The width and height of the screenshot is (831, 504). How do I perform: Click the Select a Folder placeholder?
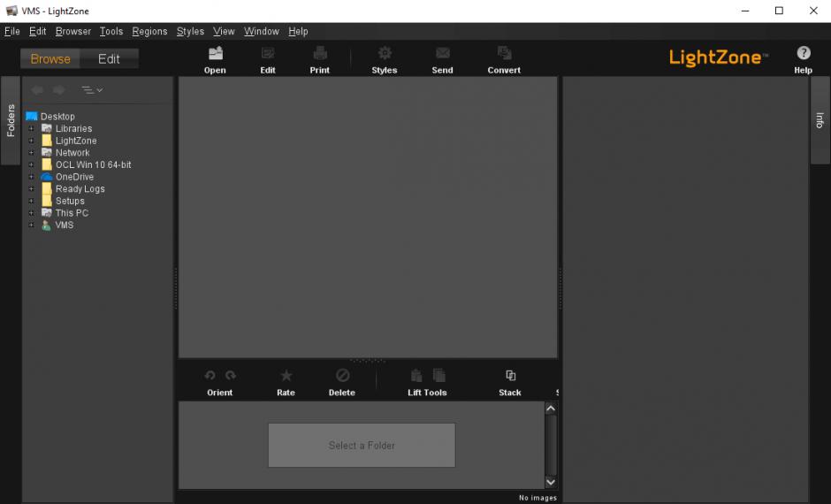click(362, 445)
